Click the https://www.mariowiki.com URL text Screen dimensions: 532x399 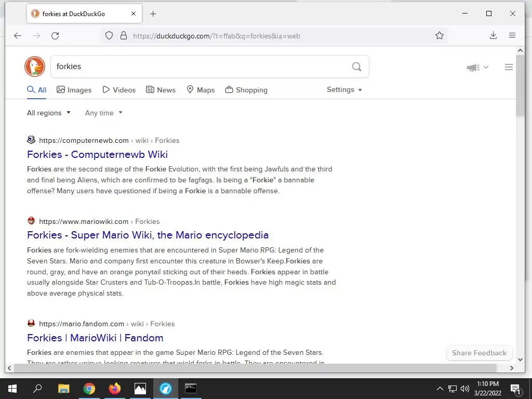[x=84, y=221]
